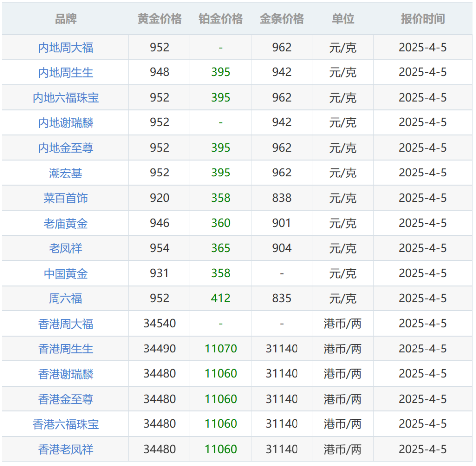Click the 香港周生生 brand link
This screenshot has height=466, width=476.
(x=65, y=349)
